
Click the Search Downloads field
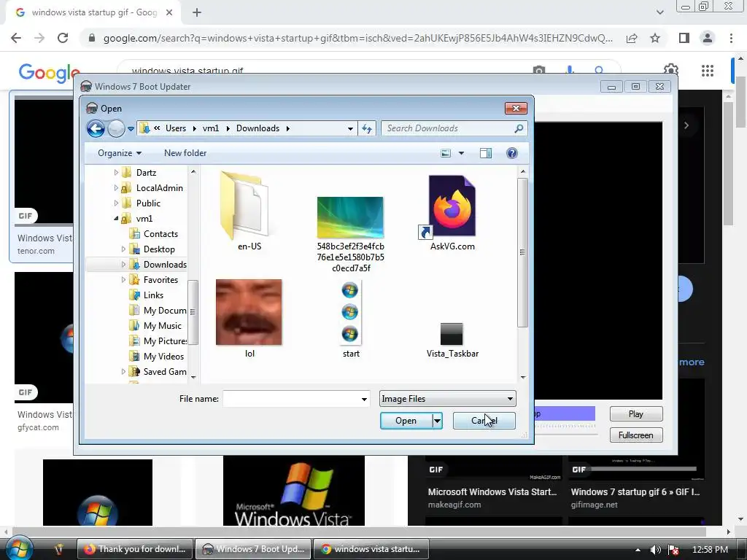(448, 128)
